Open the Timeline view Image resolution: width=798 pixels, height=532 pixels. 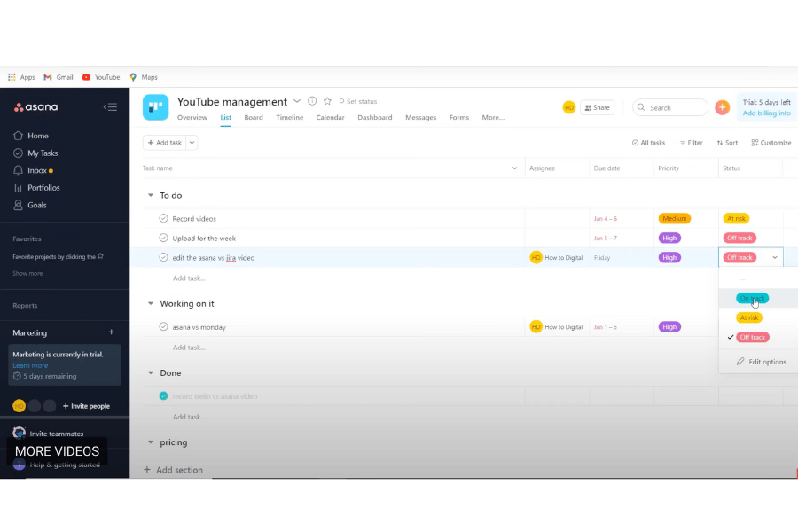(289, 116)
